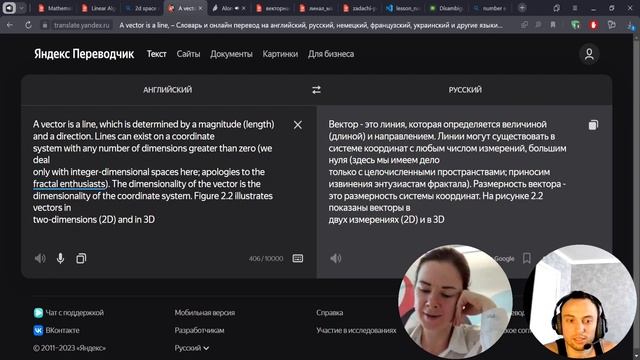The width and height of the screenshot is (640, 360).
Task: Open a new browser tab
Action: (522, 8)
